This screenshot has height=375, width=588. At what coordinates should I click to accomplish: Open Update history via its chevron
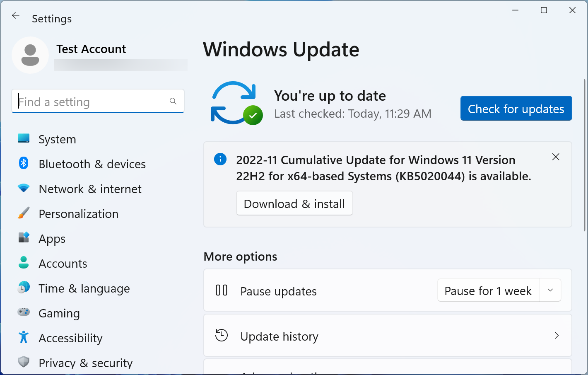pyautogui.click(x=557, y=335)
